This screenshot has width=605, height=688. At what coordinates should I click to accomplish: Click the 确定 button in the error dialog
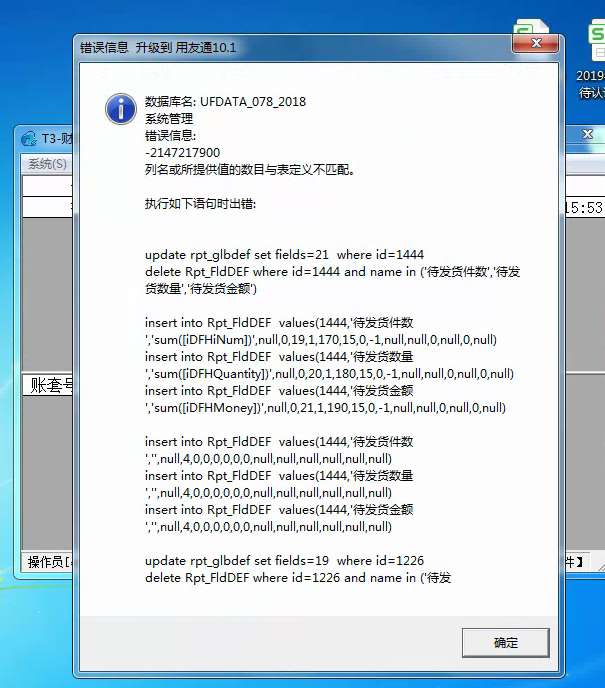coord(505,643)
